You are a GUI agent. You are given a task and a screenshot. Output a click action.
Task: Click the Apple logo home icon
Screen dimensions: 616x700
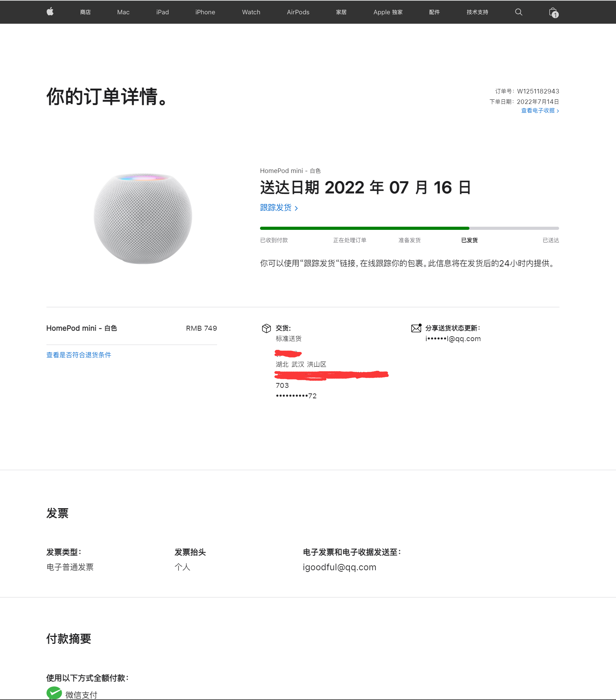(x=50, y=12)
